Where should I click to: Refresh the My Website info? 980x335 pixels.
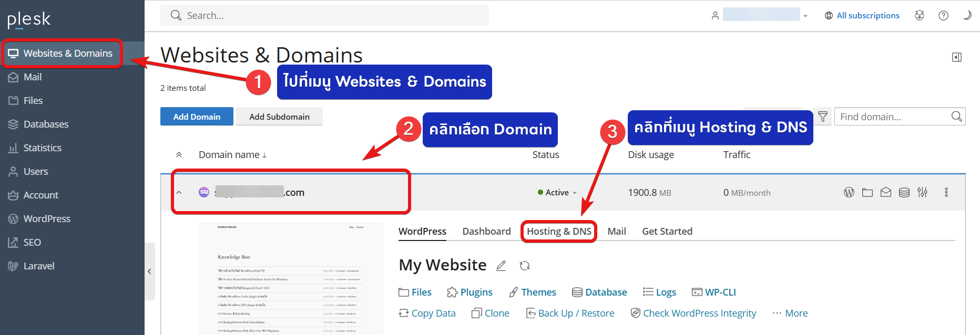524,266
